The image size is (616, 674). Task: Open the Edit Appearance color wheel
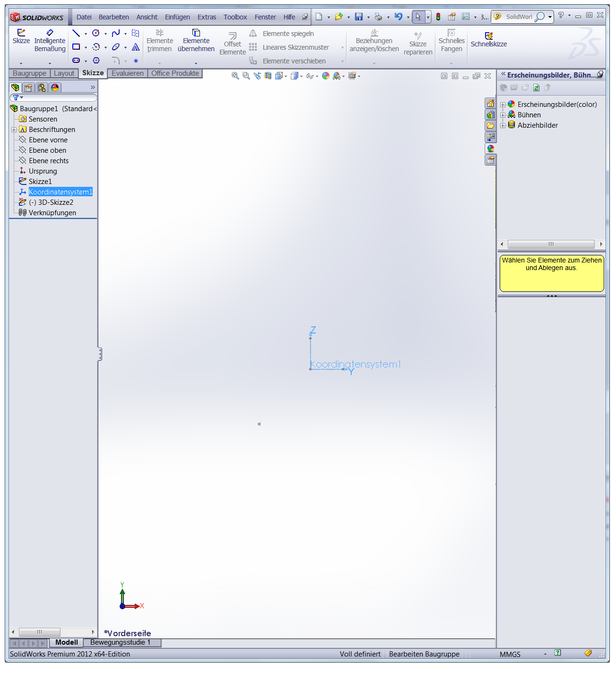pyautogui.click(x=326, y=76)
